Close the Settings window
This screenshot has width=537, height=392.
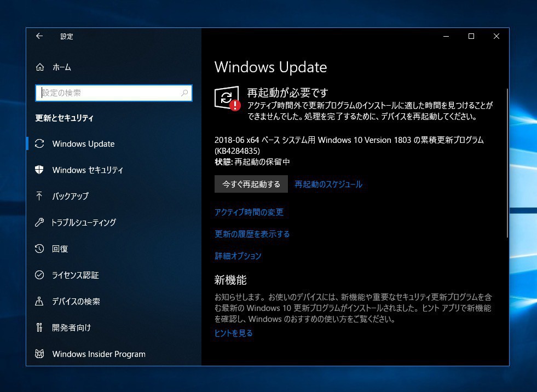pos(496,36)
